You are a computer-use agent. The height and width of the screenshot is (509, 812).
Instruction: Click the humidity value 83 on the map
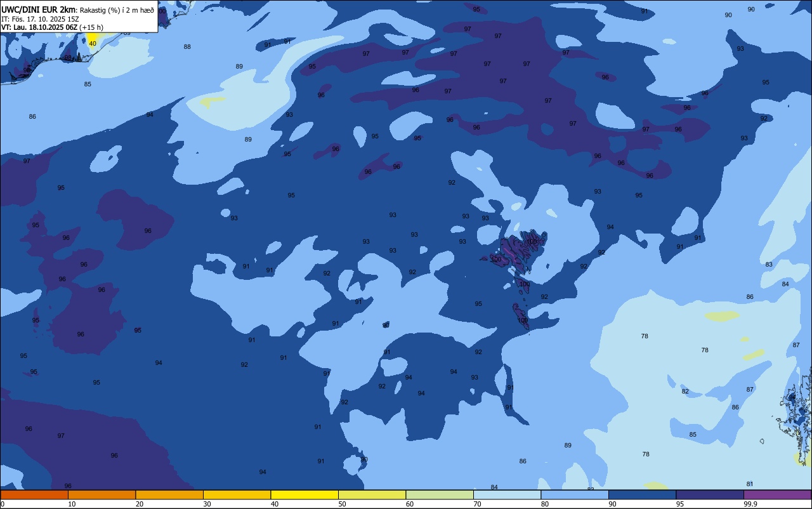[x=769, y=264]
